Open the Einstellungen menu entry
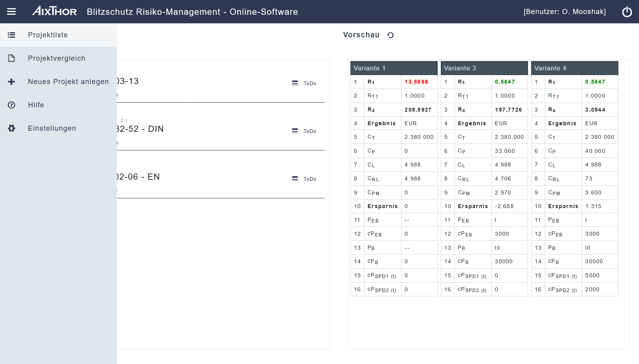The height and width of the screenshot is (364, 639). (x=52, y=128)
